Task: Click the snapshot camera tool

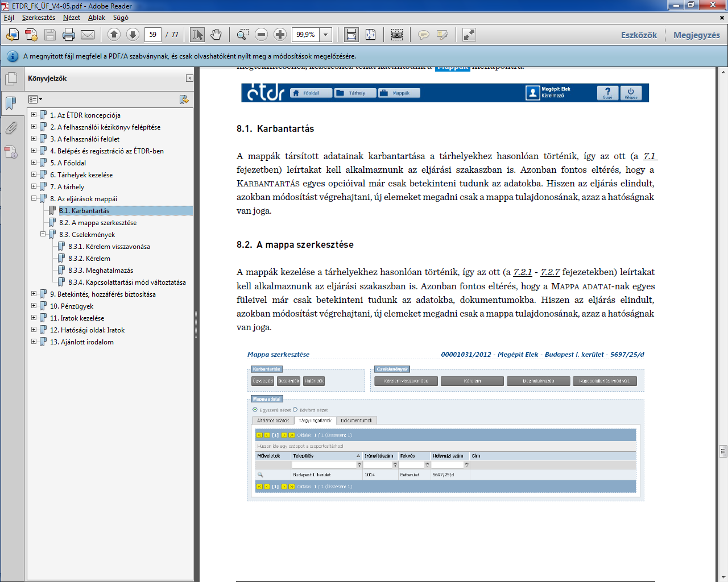Action: [397, 35]
